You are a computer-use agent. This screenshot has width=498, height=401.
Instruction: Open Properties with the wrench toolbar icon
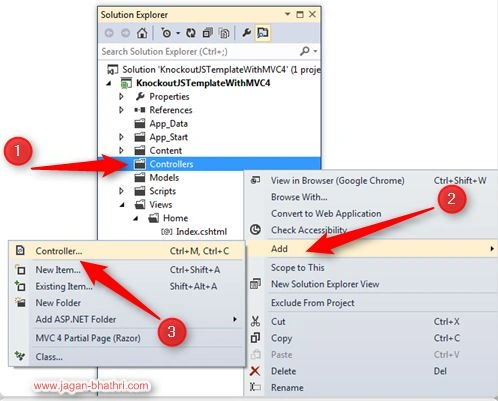[246, 33]
